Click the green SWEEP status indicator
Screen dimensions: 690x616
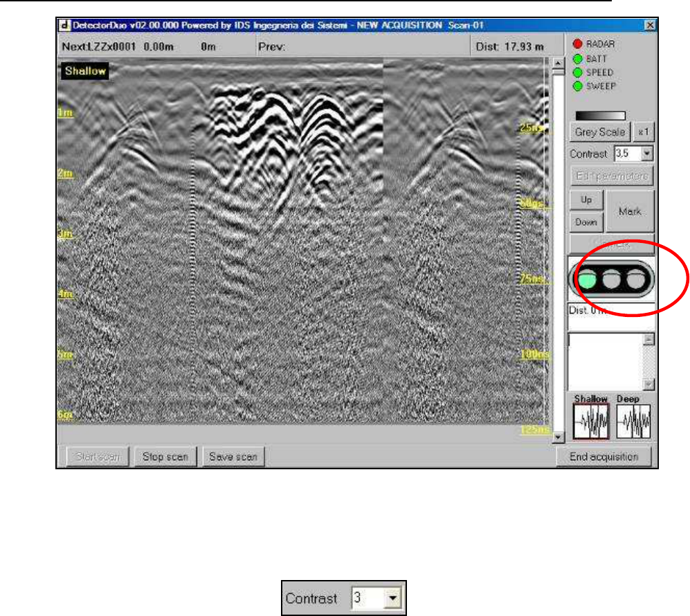tap(577, 87)
